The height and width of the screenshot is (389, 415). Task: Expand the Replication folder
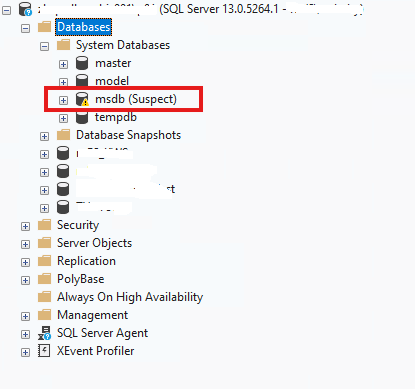(25, 262)
